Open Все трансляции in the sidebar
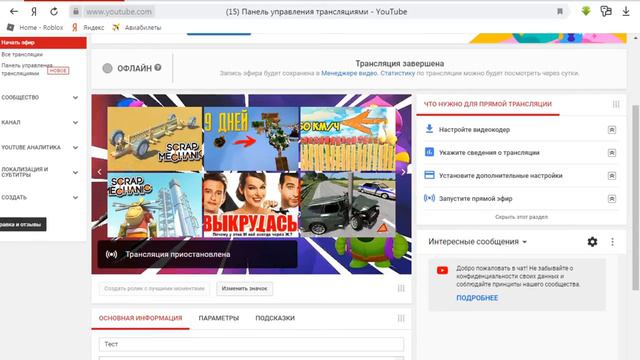 click(x=22, y=54)
